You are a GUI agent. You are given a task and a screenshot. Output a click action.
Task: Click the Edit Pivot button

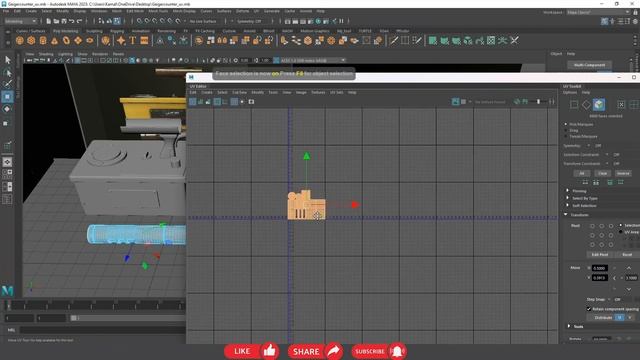(x=600, y=254)
